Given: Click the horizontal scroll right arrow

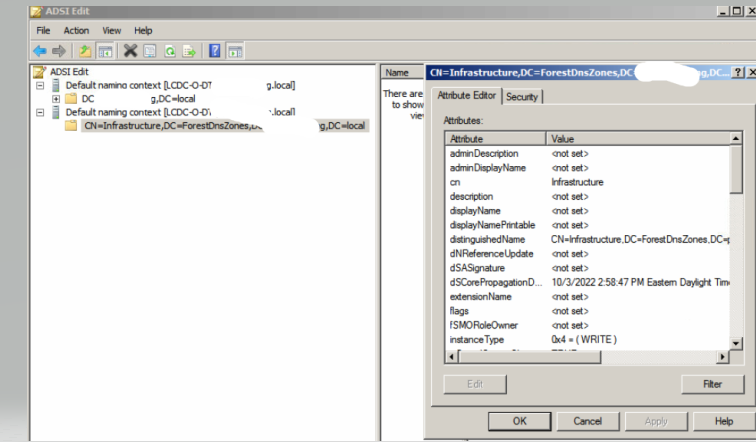Looking at the screenshot, I should tap(722, 357).
